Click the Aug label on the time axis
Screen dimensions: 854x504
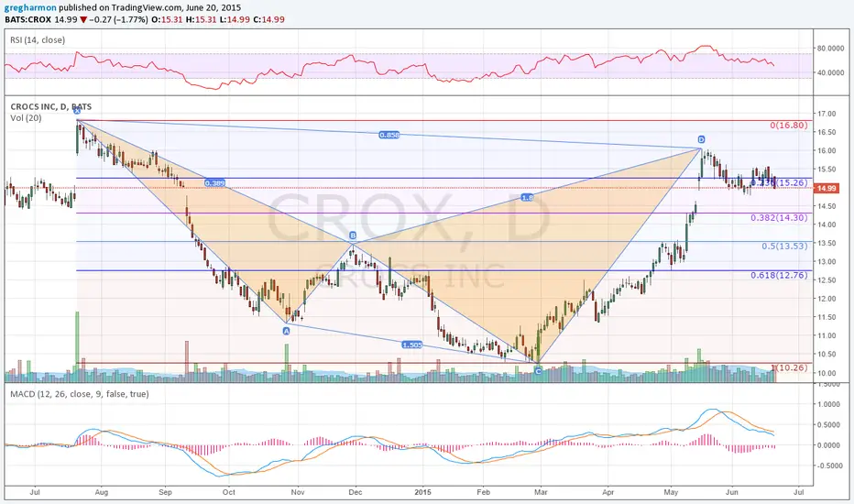(x=102, y=492)
